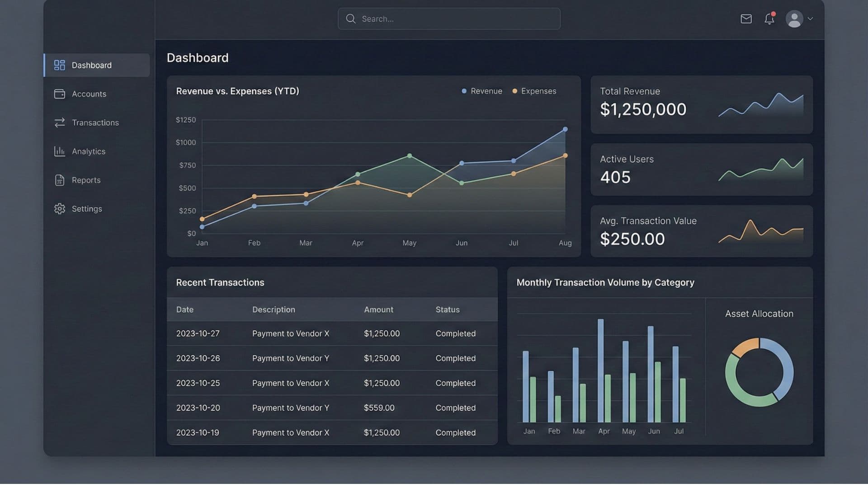
Task: Expand the Status column header
Action: click(447, 309)
